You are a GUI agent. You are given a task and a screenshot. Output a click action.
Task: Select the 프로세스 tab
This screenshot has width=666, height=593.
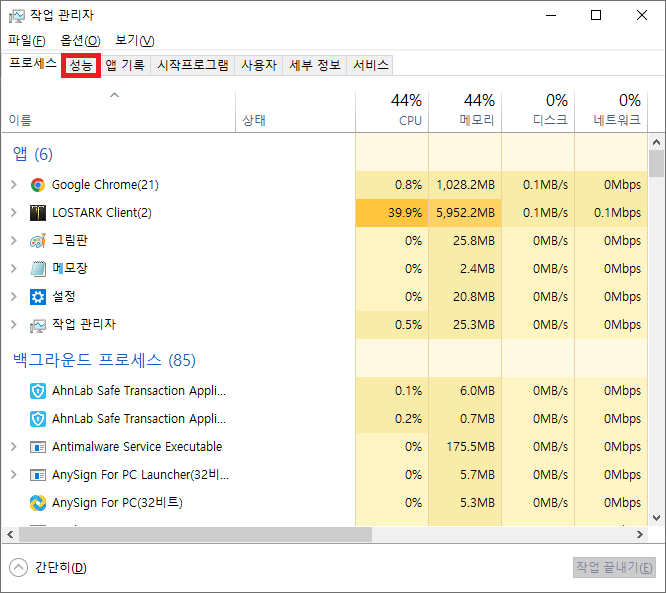(x=32, y=64)
